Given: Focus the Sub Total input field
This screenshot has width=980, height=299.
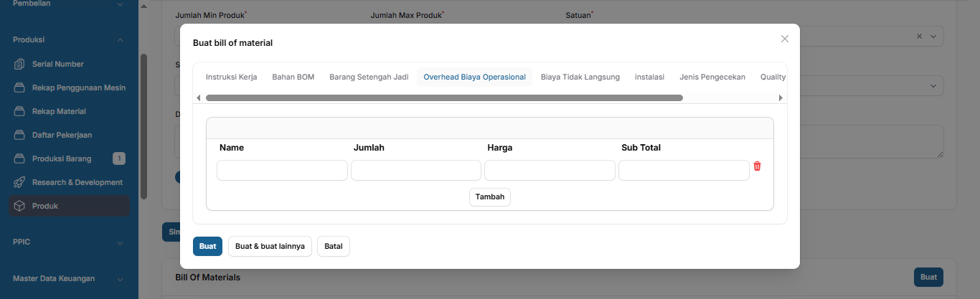Looking at the screenshot, I should coord(684,170).
